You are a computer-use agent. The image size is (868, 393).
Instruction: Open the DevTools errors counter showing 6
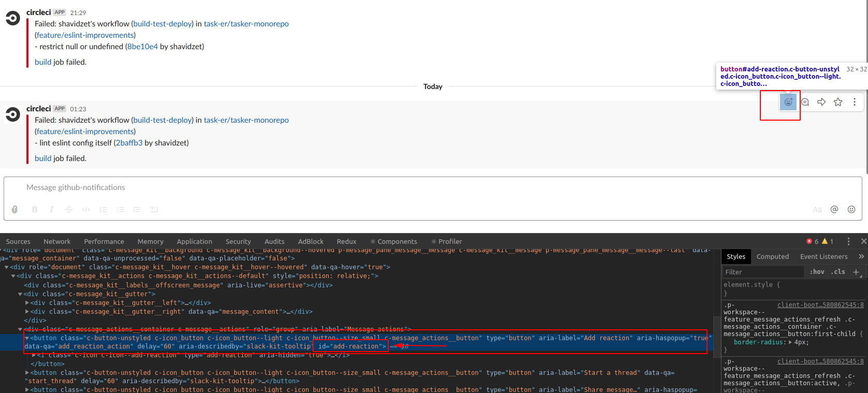tap(812, 241)
